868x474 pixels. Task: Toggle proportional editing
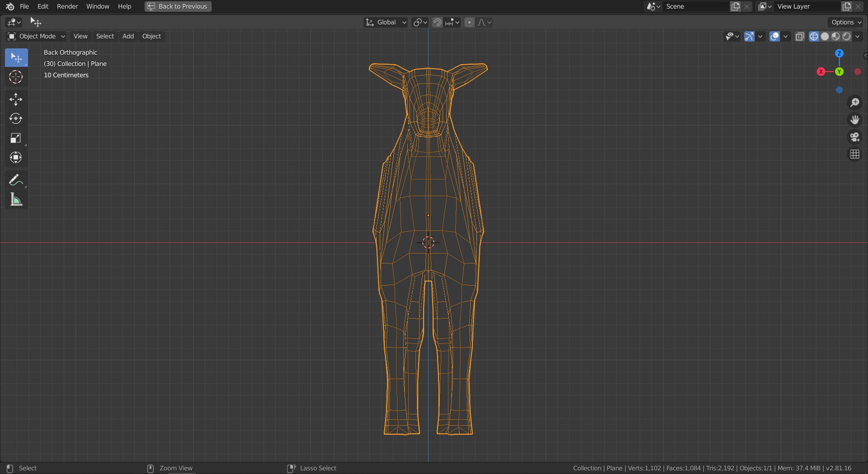469,22
